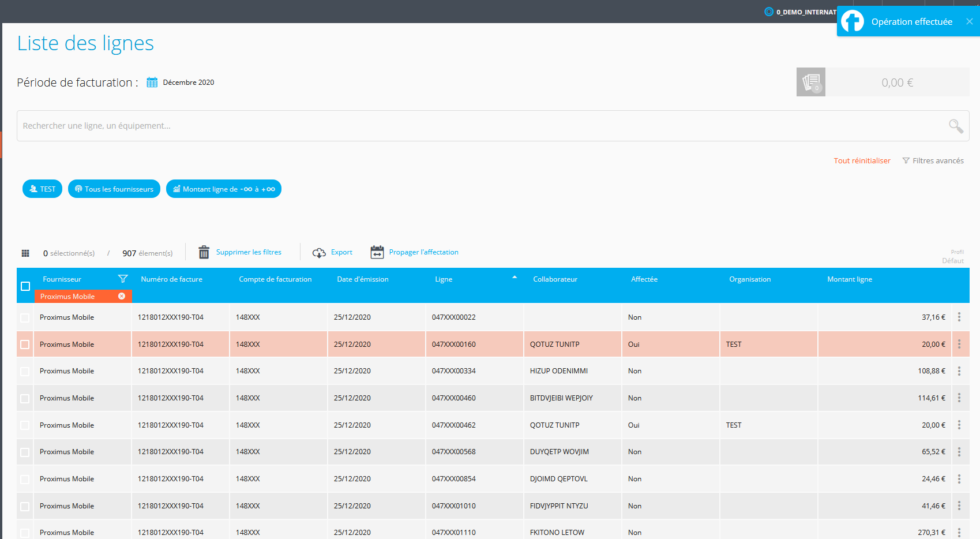The image size is (980, 539).
Task: Open row menu for line 047XXX00460
Action: point(959,398)
